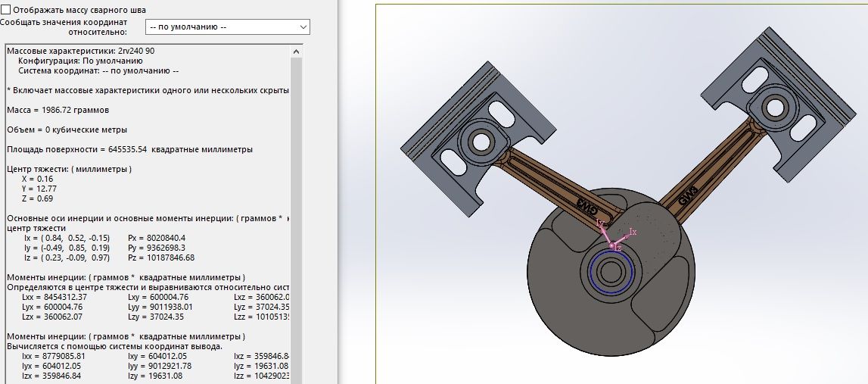Select the 'Объем = 0 кубические метры' line
The width and height of the screenshot is (868, 384).
[x=67, y=130]
